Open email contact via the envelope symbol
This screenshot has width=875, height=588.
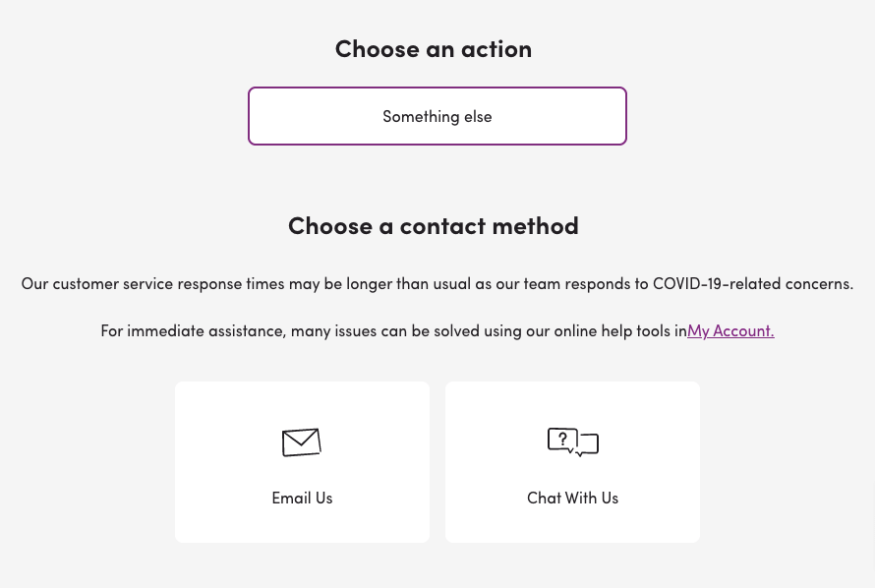pyautogui.click(x=302, y=442)
